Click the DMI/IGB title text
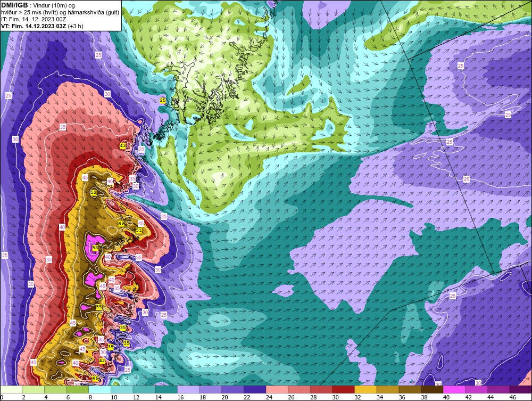 (14, 5)
